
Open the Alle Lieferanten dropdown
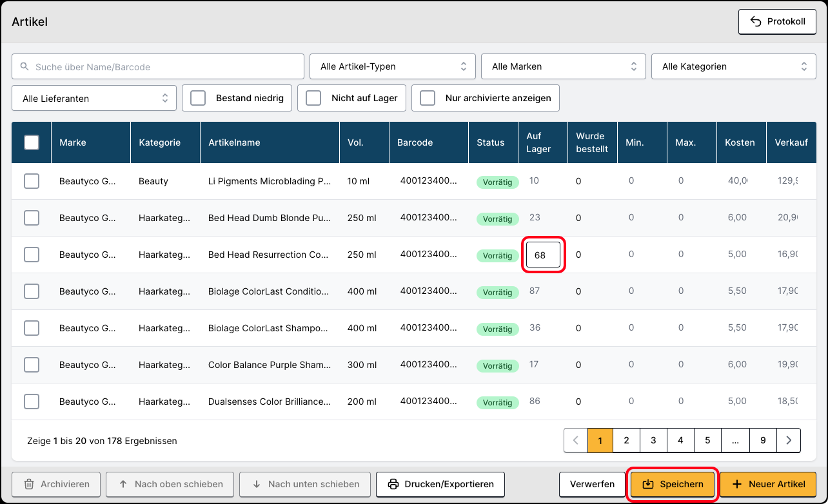(94, 99)
